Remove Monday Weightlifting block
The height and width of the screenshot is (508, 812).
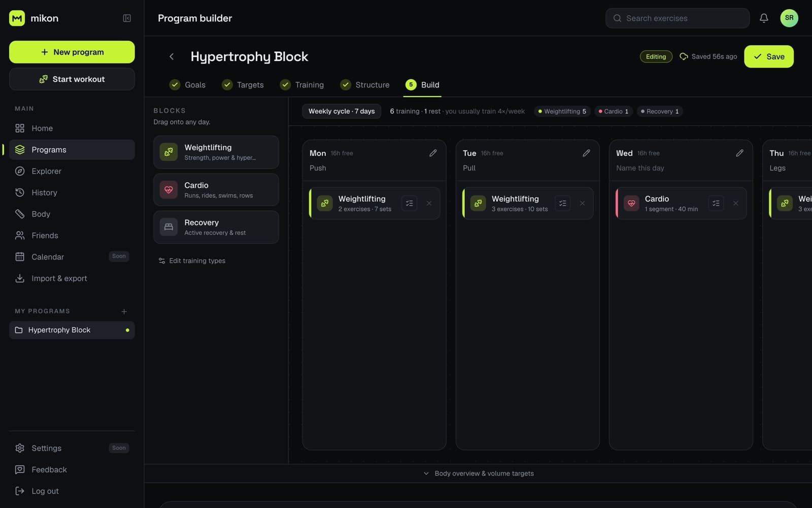(x=429, y=203)
